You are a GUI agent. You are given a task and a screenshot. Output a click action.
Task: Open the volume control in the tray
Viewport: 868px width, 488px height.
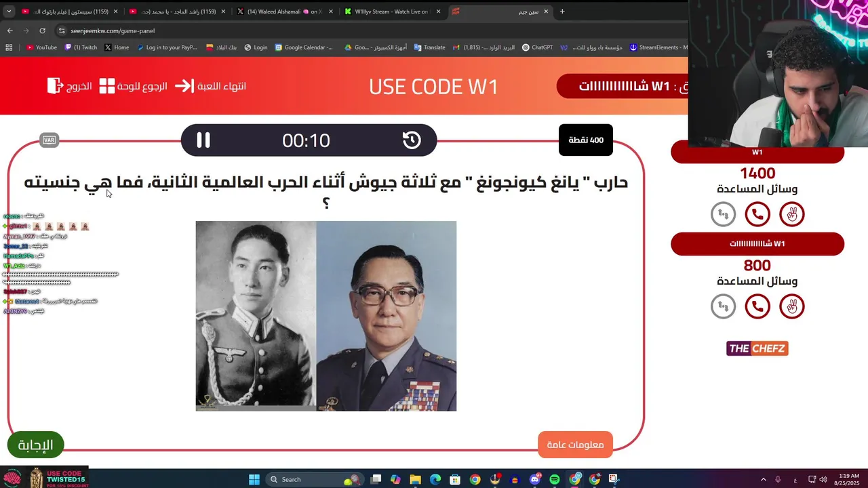823,479
